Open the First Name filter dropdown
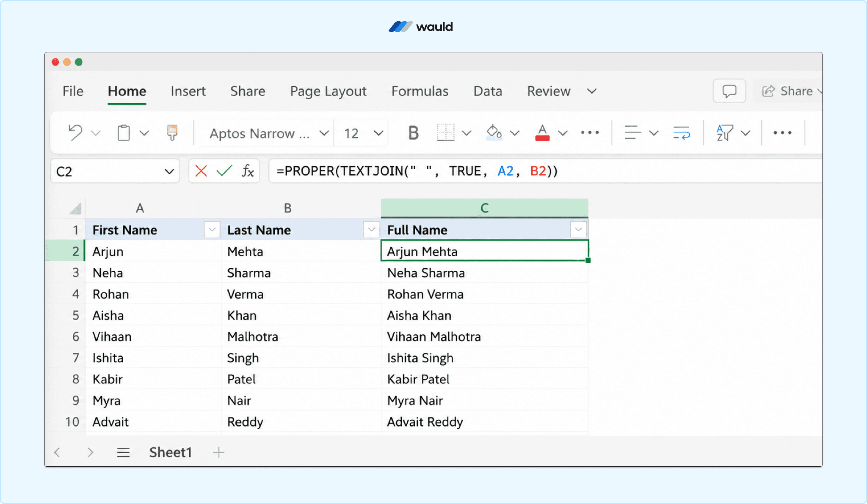Screen dimensions: 867x504 [x=212, y=230]
